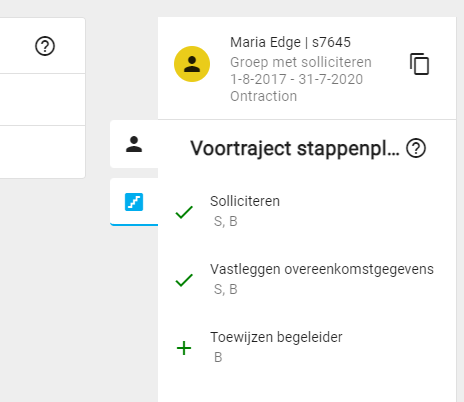Click the Ontraction company label
The height and width of the screenshot is (402, 464).
click(263, 96)
